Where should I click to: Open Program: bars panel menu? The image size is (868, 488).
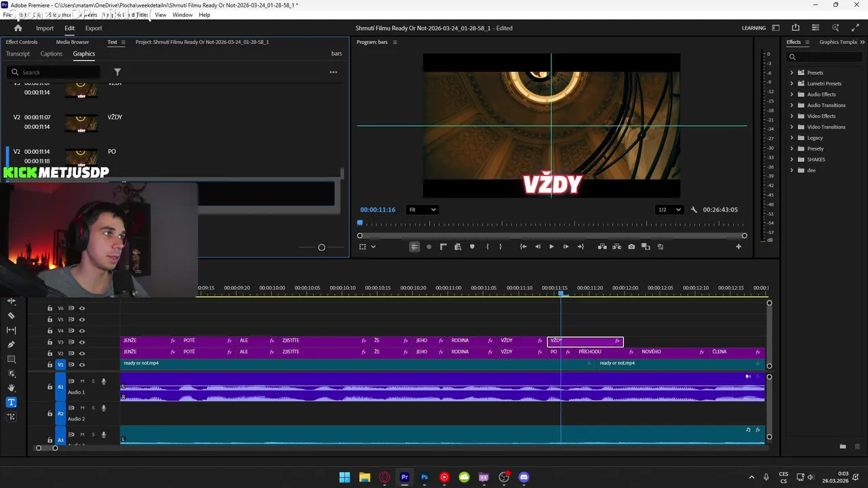click(x=395, y=42)
